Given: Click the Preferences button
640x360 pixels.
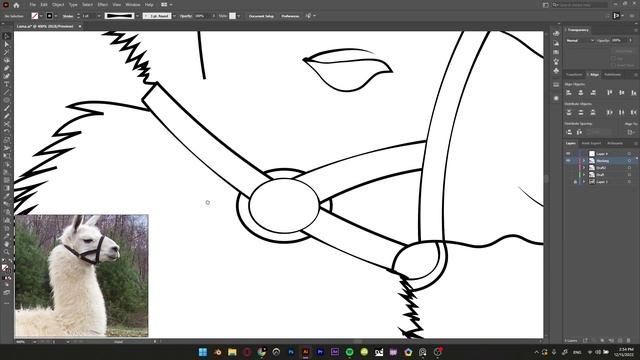Looking at the screenshot, I should pos(290,16).
